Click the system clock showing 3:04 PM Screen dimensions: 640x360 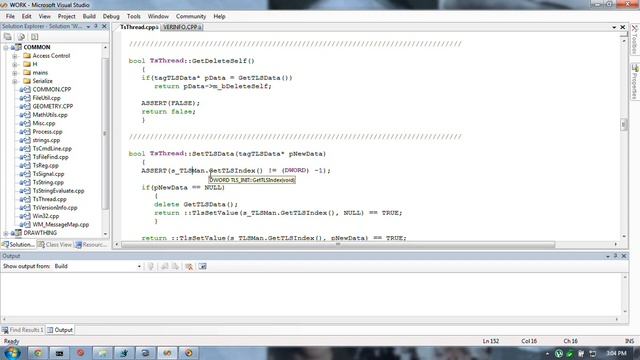(616, 353)
